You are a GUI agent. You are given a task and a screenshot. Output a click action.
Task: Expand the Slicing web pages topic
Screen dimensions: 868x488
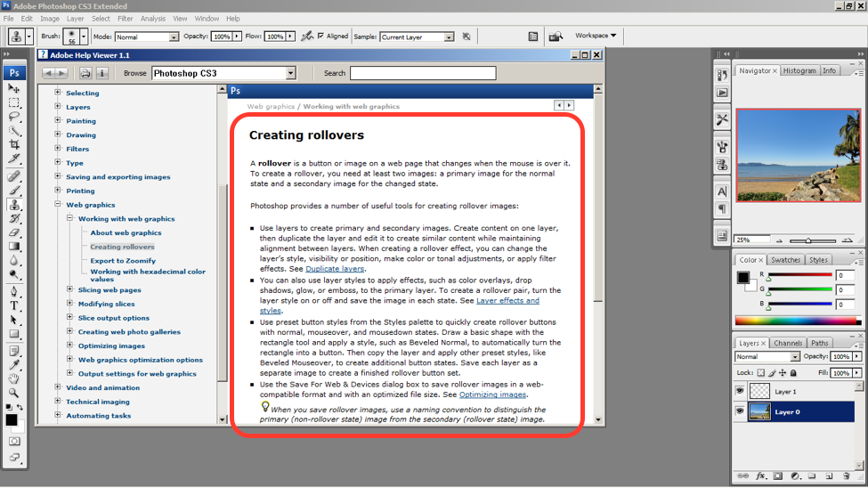tap(70, 289)
